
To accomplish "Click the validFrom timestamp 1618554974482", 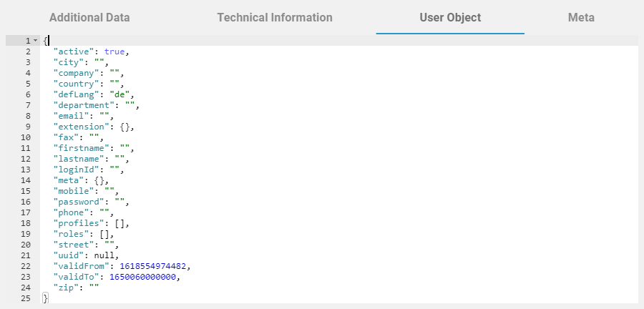I will [x=155, y=266].
